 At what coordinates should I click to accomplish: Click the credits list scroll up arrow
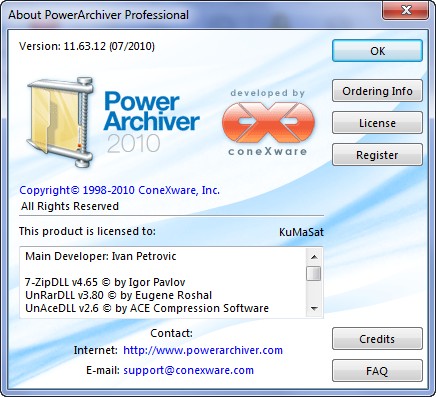[314, 257]
